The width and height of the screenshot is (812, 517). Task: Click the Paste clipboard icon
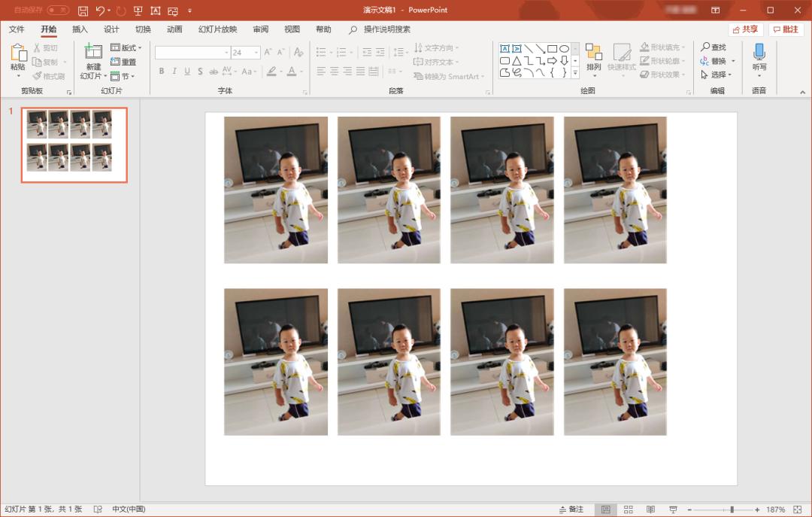(18, 53)
